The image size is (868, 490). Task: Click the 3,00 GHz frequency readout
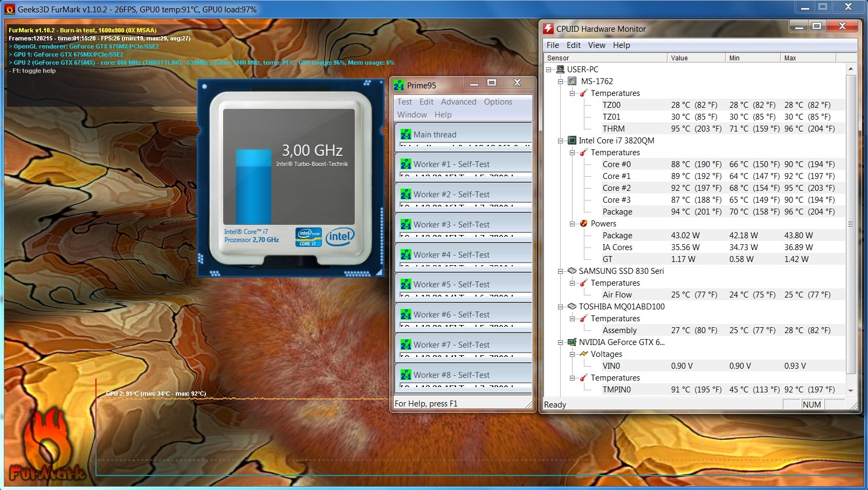tap(312, 150)
